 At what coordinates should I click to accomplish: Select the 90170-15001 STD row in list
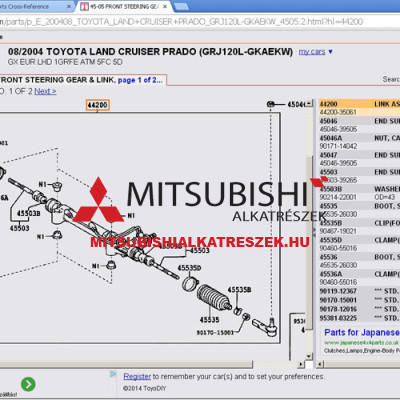(360, 300)
